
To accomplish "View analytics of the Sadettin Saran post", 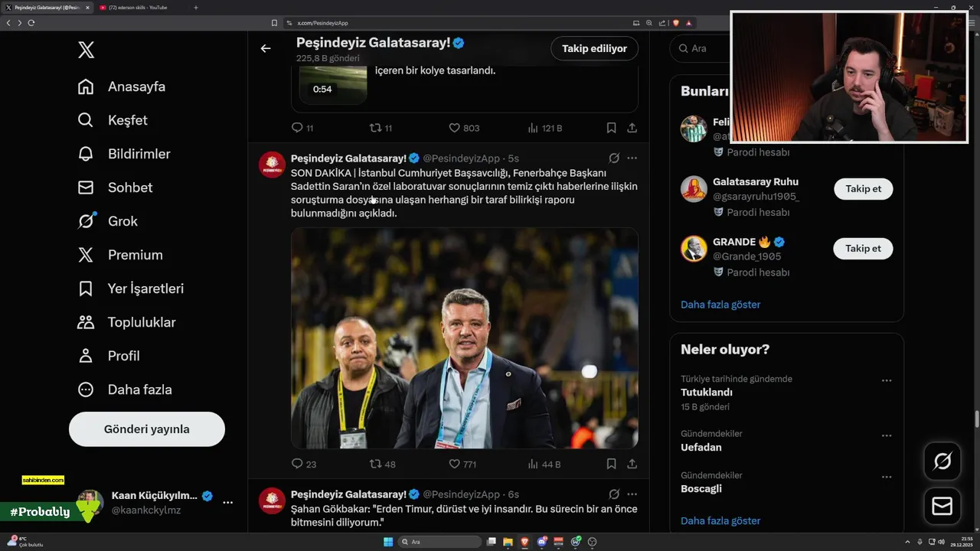I will point(544,464).
